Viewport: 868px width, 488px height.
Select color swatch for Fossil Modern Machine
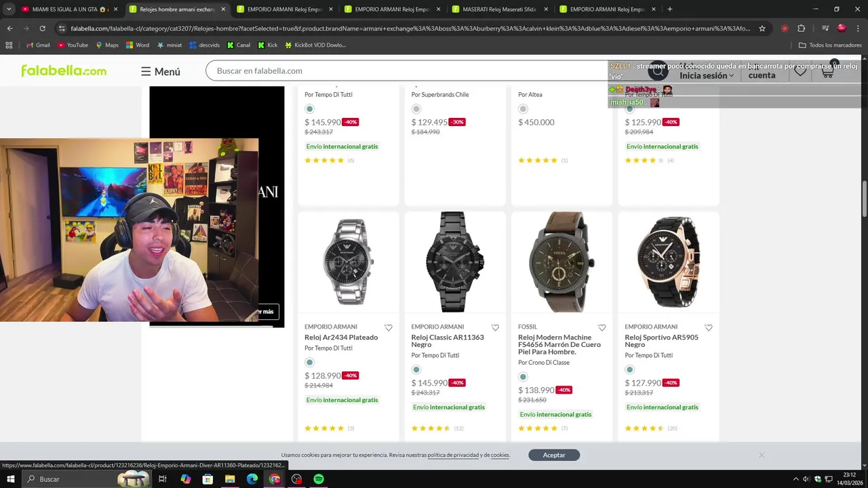pyautogui.click(x=523, y=377)
